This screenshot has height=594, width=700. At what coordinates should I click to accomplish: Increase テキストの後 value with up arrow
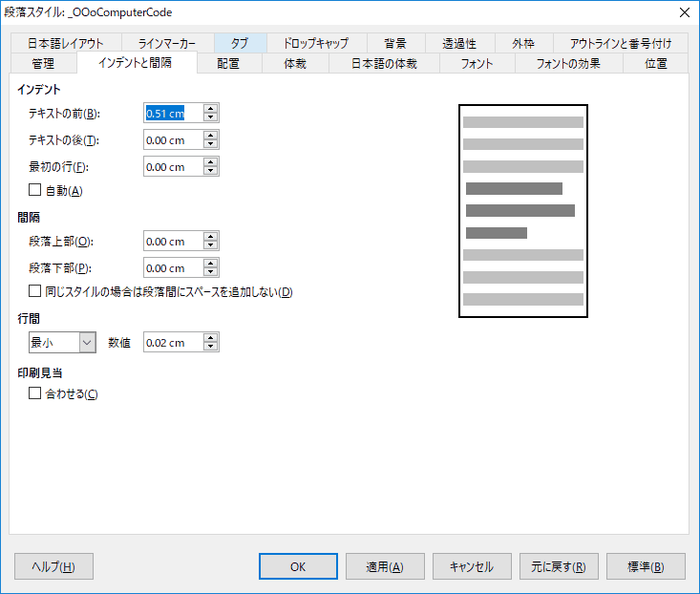coord(211,136)
